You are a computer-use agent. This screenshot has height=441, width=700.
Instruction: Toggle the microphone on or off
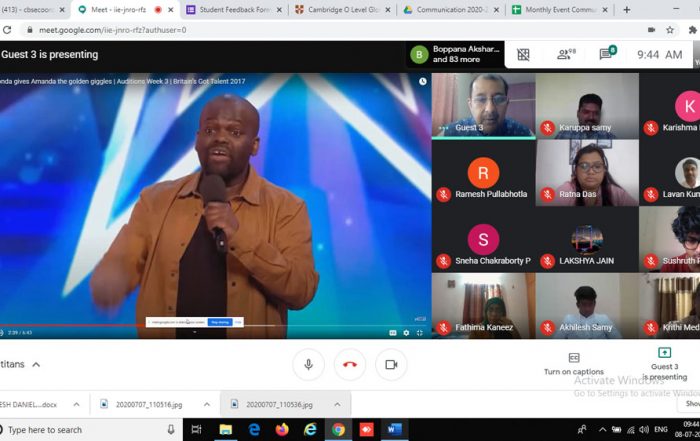[x=308, y=365]
